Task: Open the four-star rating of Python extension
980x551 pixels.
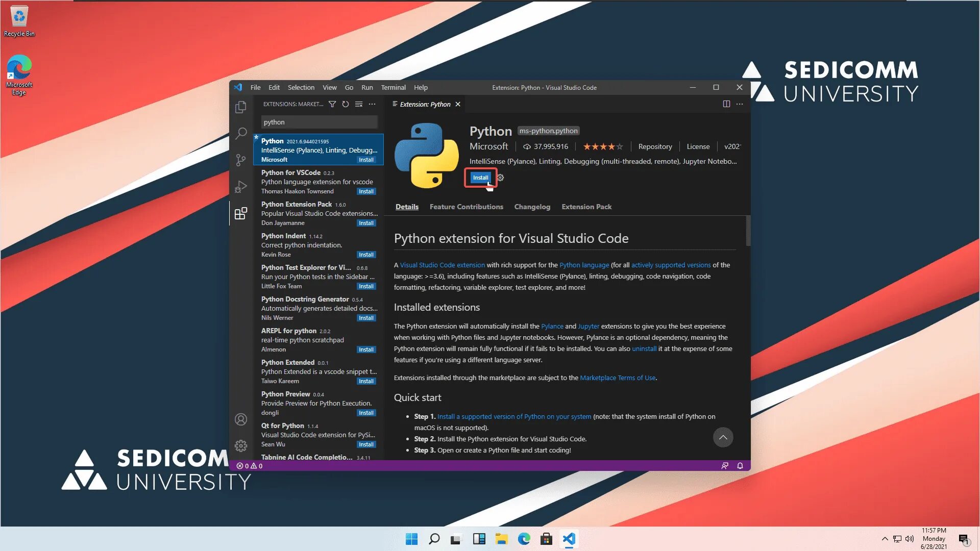Action: [x=603, y=146]
